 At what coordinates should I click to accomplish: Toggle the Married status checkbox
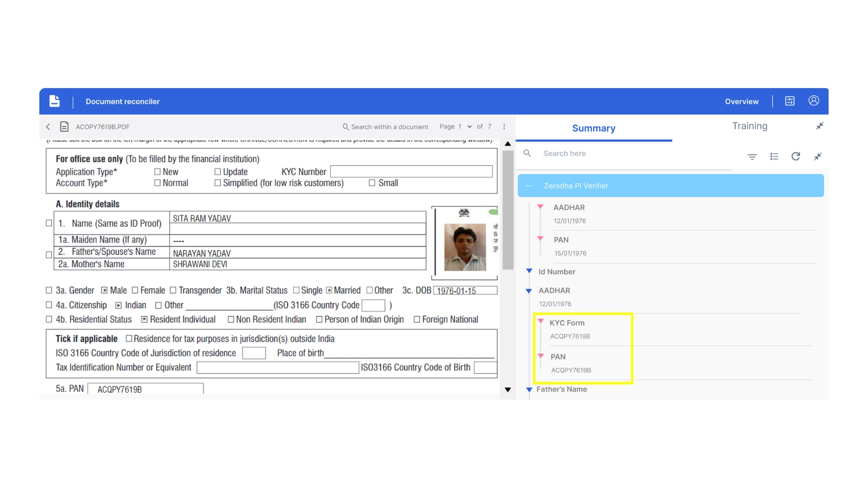(329, 290)
